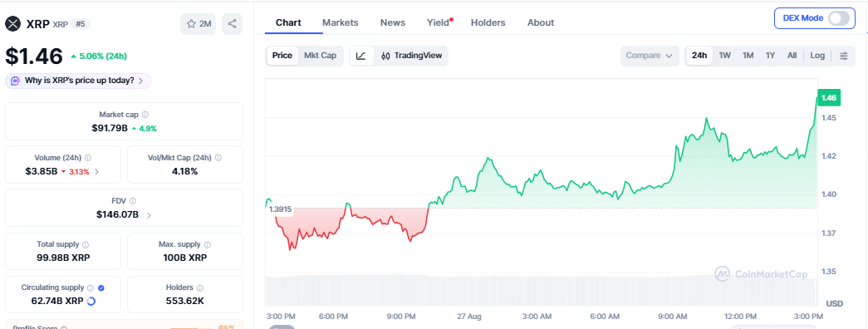Expand 'Why is XRP's price up today?'
Image resolution: width=868 pixels, height=329 pixels.
point(78,81)
